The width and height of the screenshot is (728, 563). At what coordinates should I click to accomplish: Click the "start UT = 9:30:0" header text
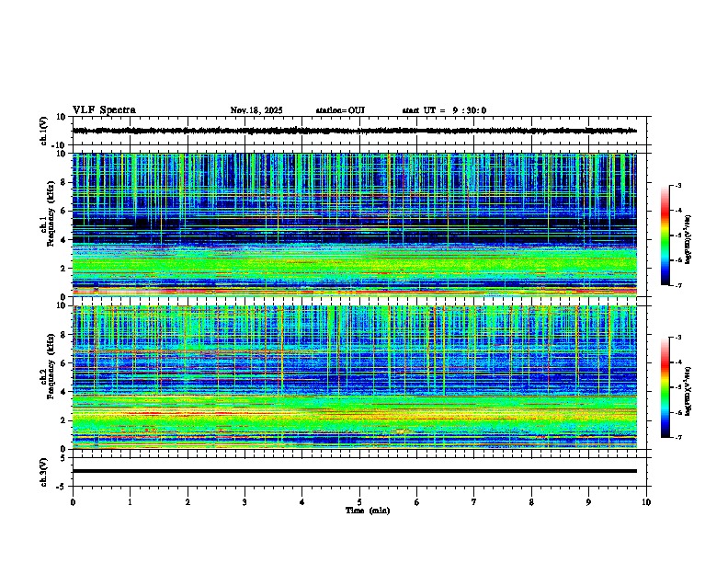(444, 110)
